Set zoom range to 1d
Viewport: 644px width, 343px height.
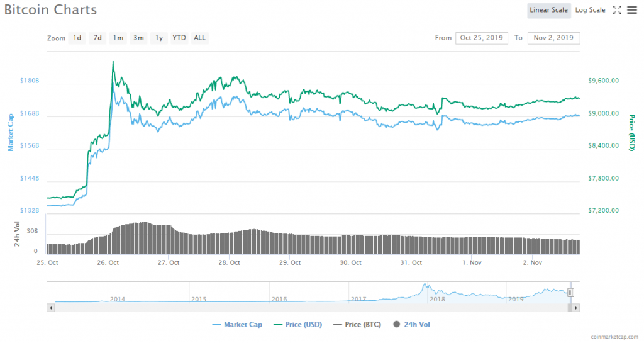point(77,38)
